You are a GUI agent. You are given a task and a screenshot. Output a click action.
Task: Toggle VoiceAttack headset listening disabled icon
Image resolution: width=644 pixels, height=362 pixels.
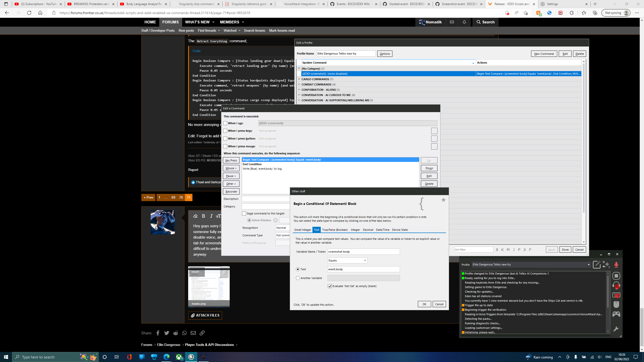pyautogui.click(x=616, y=286)
